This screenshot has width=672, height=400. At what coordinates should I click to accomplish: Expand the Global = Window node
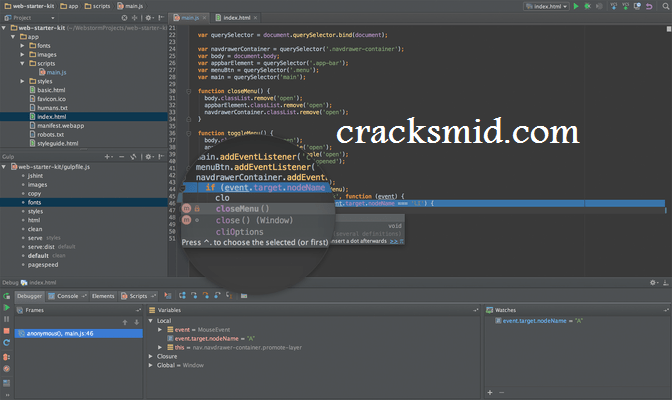[x=150, y=365]
